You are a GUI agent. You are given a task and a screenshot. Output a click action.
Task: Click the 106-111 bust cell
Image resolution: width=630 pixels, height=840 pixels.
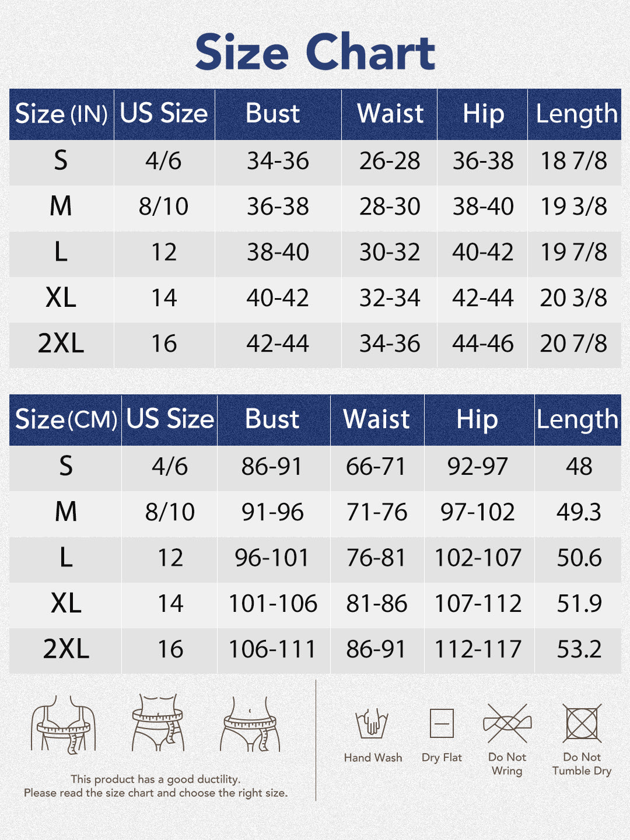tap(272, 649)
